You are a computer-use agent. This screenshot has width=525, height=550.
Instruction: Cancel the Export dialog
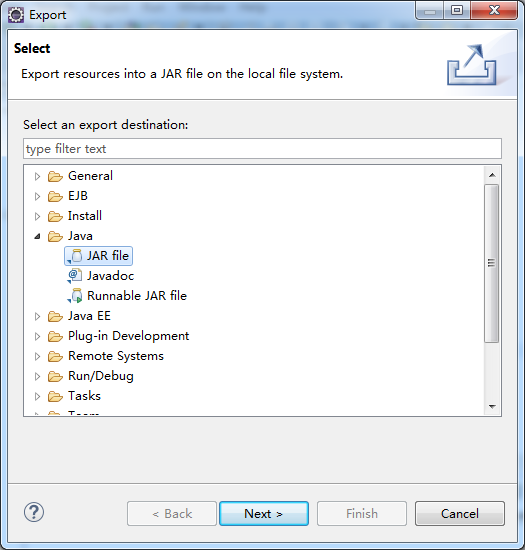(x=460, y=514)
